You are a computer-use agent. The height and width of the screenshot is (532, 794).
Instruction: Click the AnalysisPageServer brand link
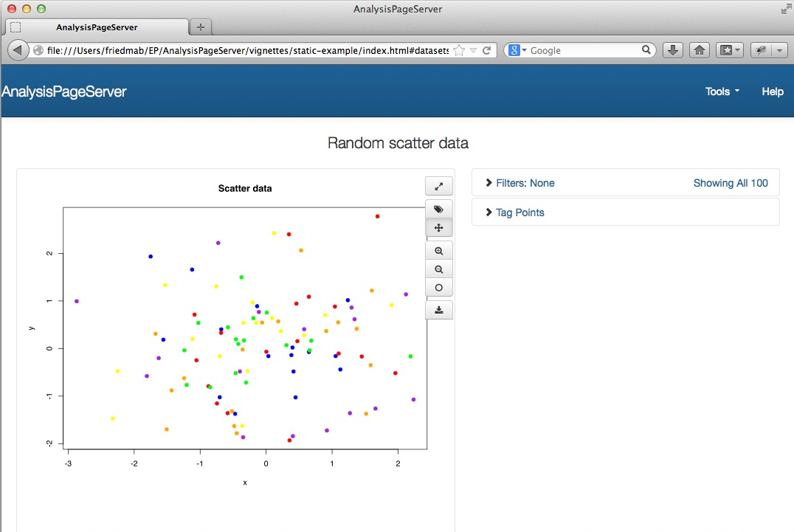64,91
